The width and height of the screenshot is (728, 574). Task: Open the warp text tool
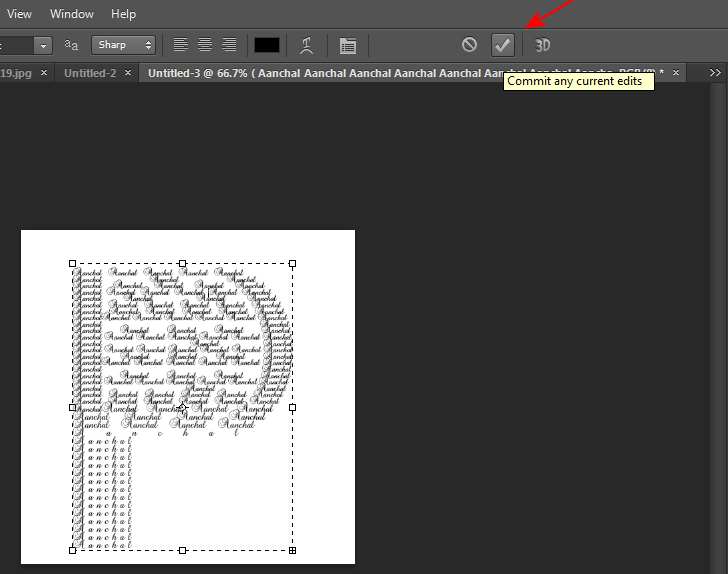(308, 45)
